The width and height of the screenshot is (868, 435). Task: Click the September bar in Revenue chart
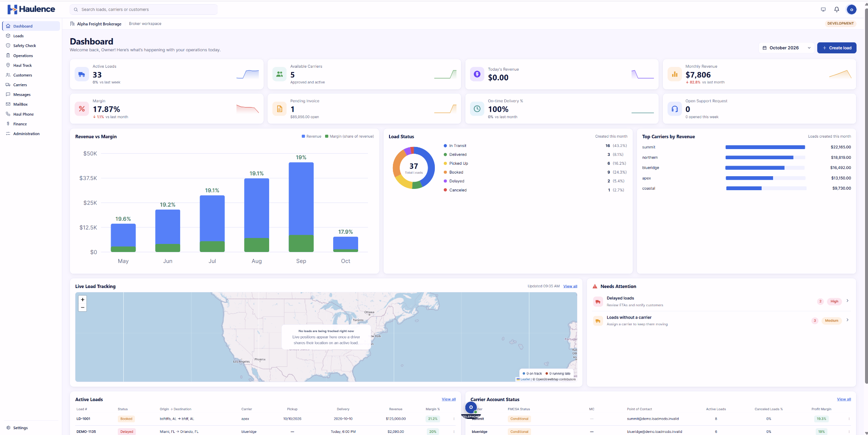coord(301,207)
